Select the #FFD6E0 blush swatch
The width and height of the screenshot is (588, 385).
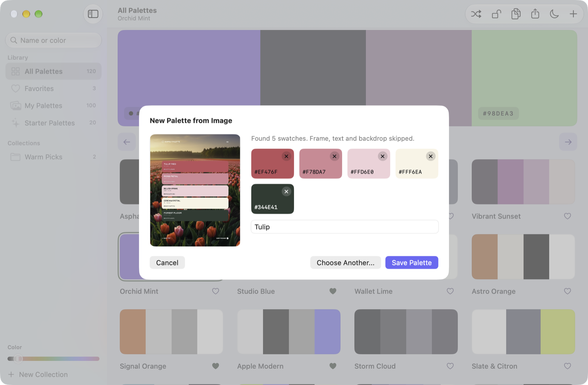(369, 164)
